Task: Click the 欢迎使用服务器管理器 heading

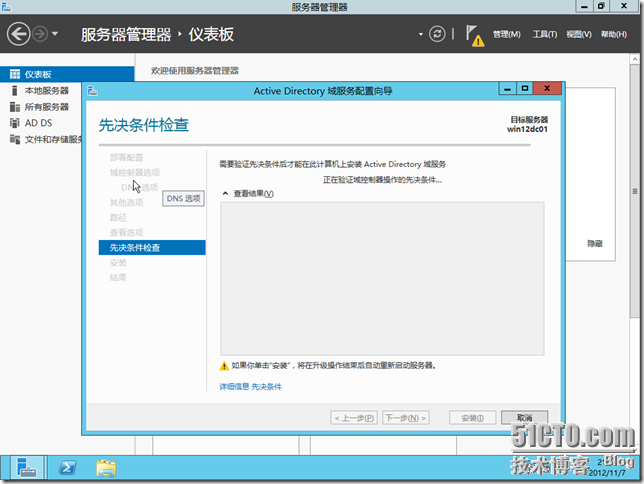Action: click(195, 71)
